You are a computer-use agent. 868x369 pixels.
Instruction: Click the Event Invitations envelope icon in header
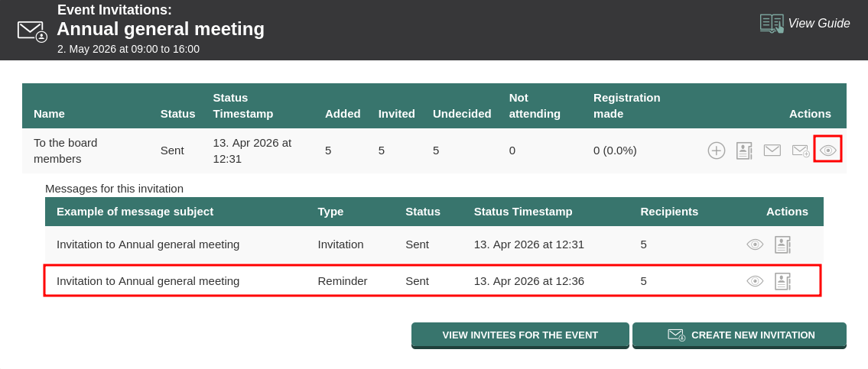coord(32,31)
